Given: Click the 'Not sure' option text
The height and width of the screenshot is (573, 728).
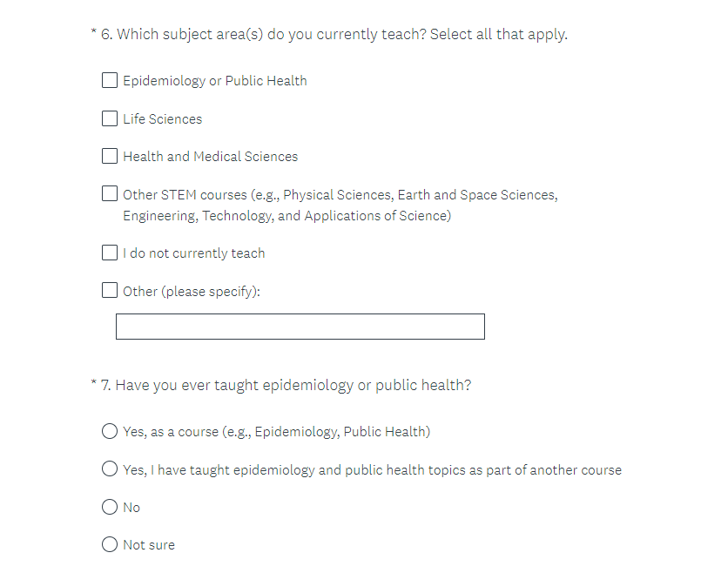Looking at the screenshot, I should point(149,545).
